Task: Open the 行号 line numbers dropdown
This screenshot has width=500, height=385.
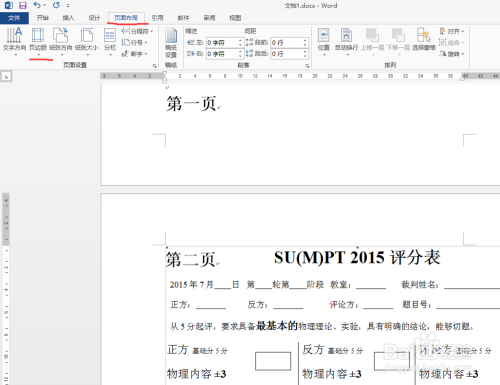Action: tap(134, 43)
